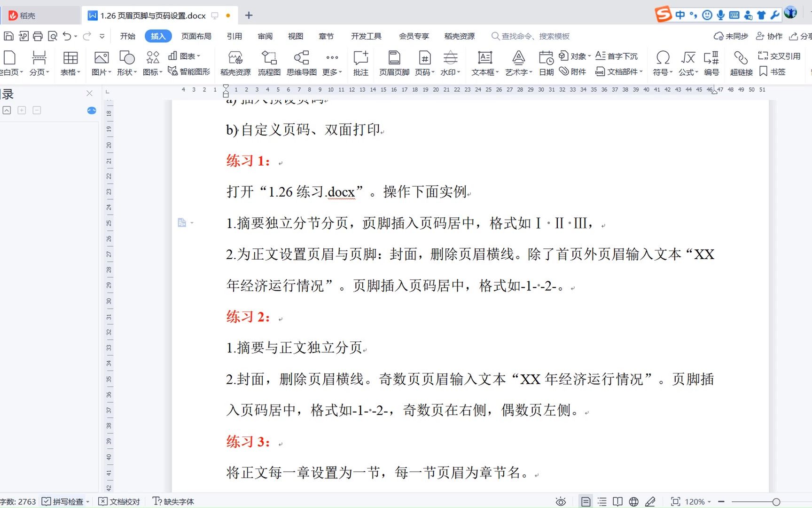812x508 pixels.
Task: Click the collapse-all minus icon in outline pane
Action: click(37, 110)
